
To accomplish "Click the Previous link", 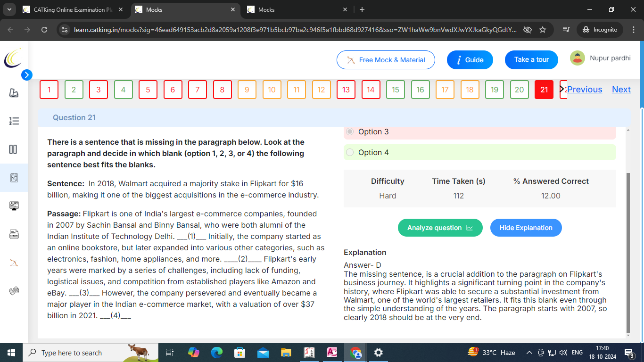I will click(x=585, y=90).
